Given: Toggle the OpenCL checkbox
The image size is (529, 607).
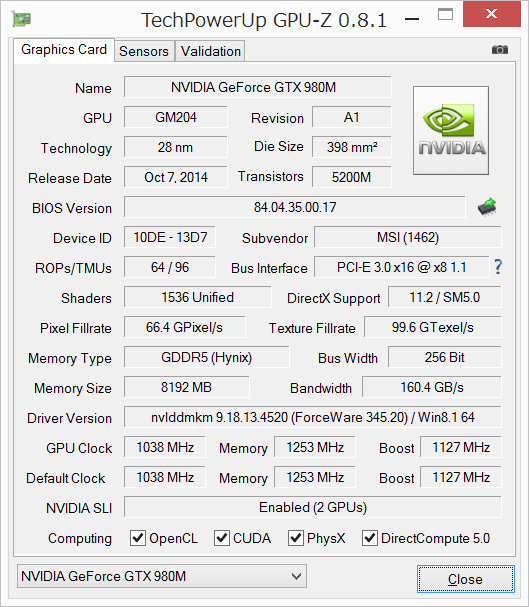Looking at the screenshot, I should click(x=138, y=538).
